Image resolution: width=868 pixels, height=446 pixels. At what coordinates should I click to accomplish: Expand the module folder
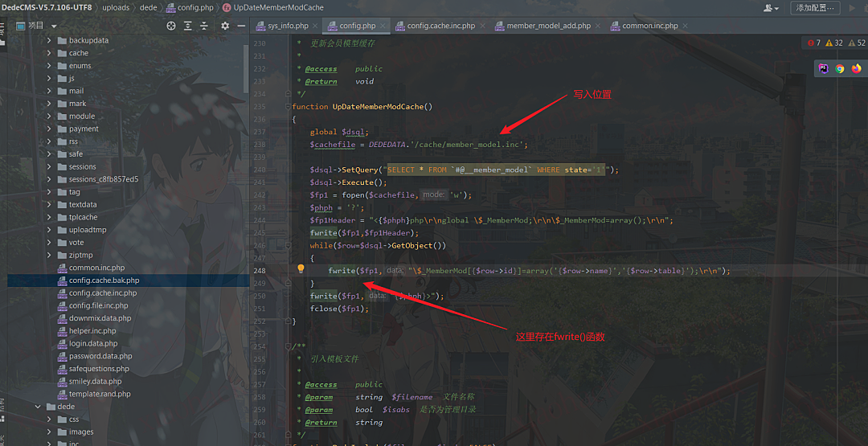[x=49, y=117]
